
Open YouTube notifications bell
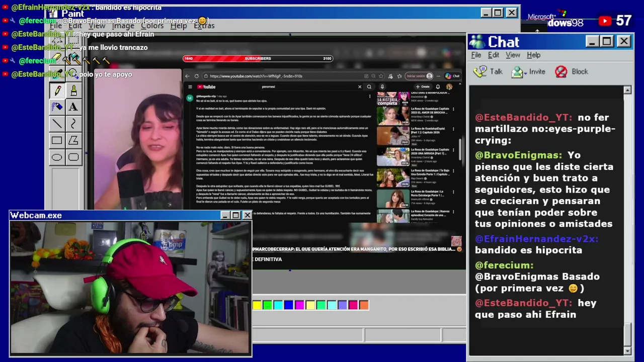438,86
